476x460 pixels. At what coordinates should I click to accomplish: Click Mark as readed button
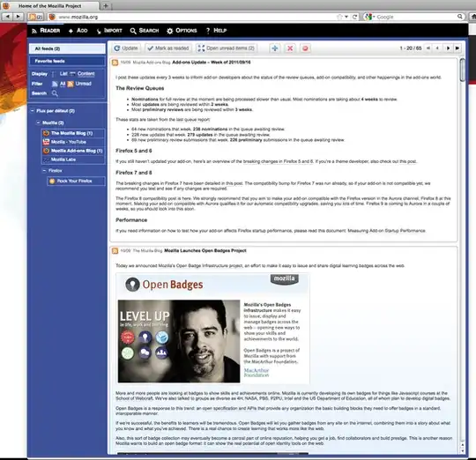168,48
